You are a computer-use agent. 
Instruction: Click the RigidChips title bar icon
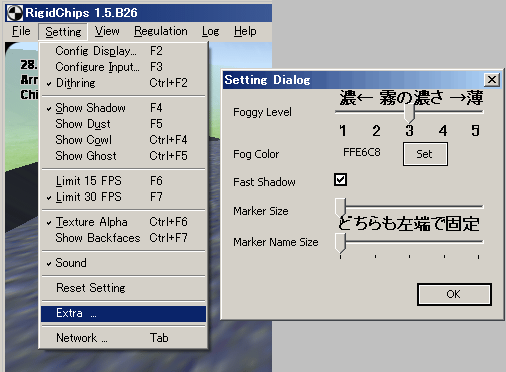15,13
